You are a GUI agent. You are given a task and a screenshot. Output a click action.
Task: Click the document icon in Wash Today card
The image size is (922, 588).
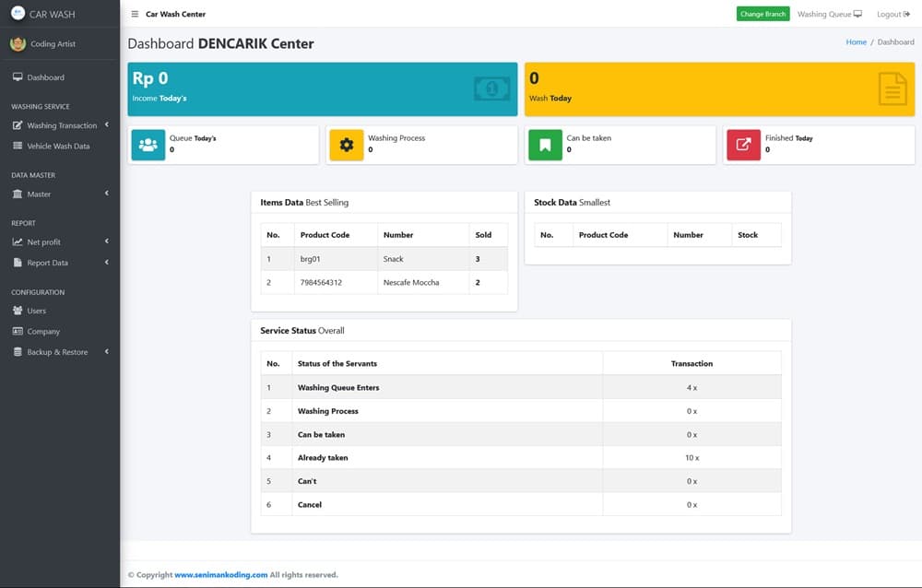892,88
